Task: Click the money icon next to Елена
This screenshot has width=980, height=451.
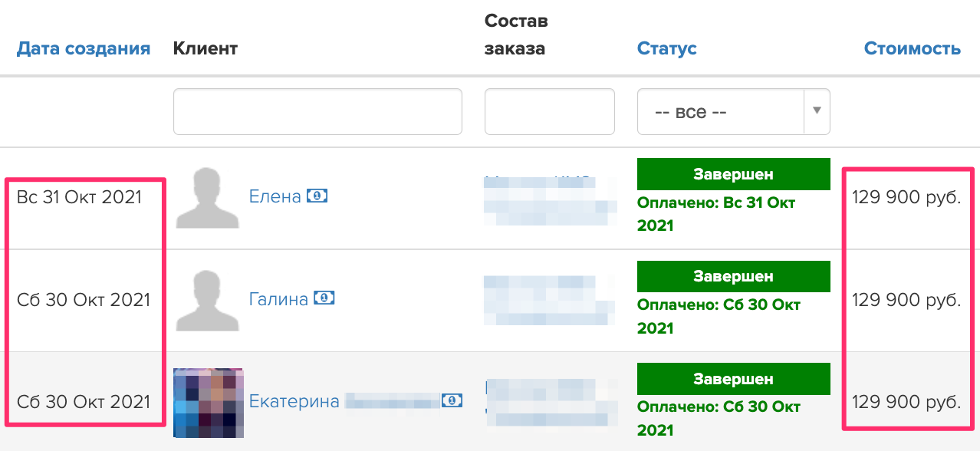Action: pyautogui.click(x=317, y=196)
